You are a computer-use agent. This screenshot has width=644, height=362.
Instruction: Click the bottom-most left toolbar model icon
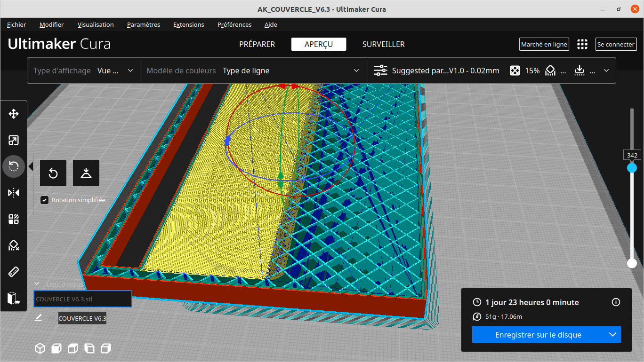click(x=14, y=298)
